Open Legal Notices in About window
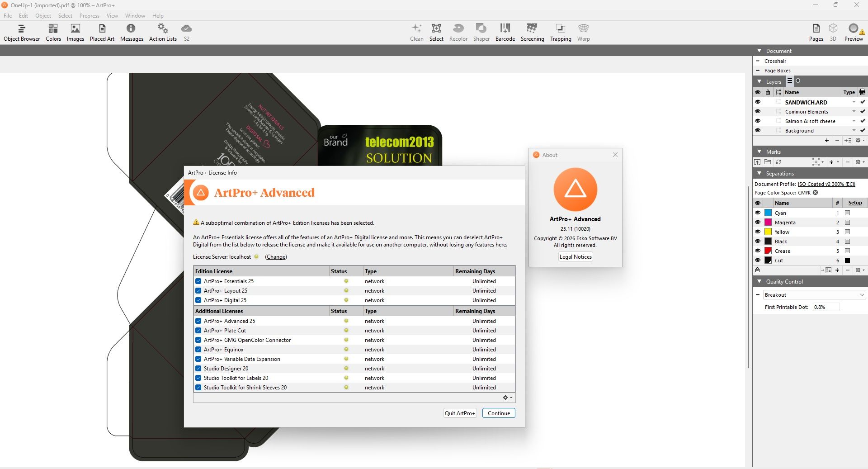This screenshot has width=868, height=469. tap(576, 257)
